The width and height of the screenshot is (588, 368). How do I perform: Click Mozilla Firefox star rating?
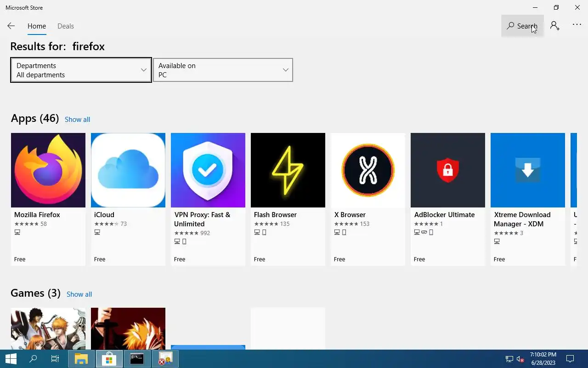tap(30, 224)
